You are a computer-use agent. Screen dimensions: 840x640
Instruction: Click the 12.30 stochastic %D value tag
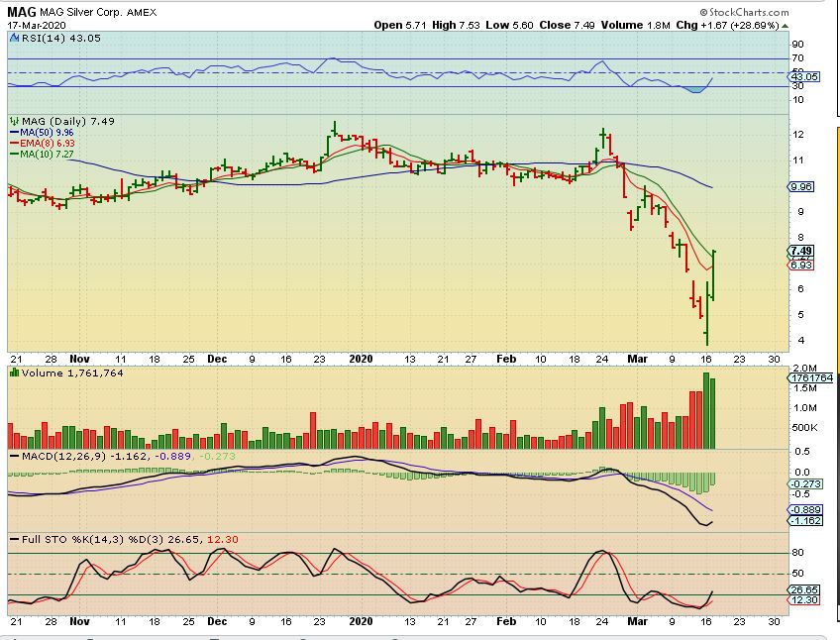click(x=804, y=599)
